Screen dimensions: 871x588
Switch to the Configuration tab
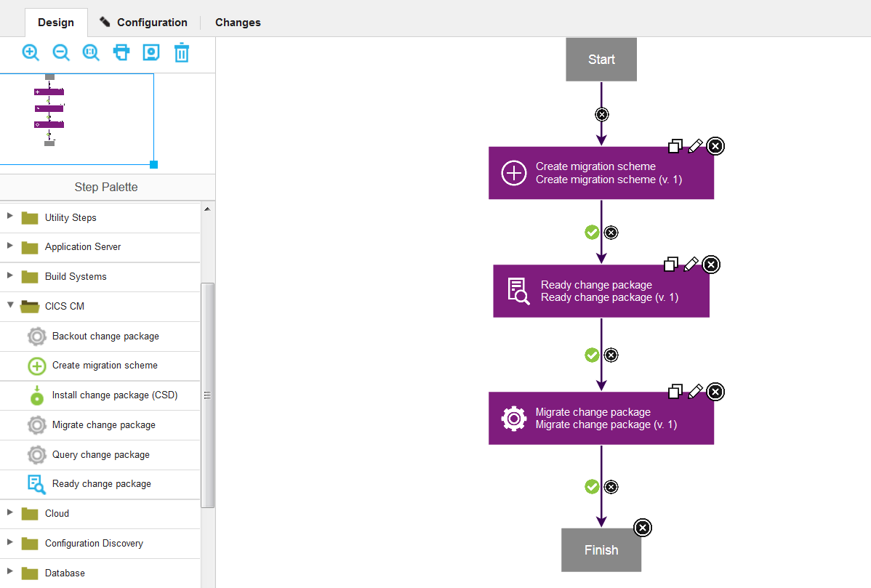[x=144, y=23]
